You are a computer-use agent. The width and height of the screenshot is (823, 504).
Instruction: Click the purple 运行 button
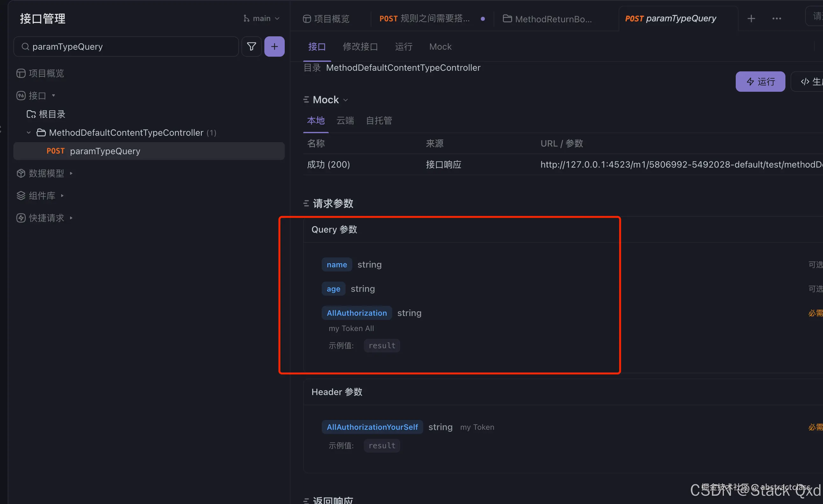tap(760, 81)
